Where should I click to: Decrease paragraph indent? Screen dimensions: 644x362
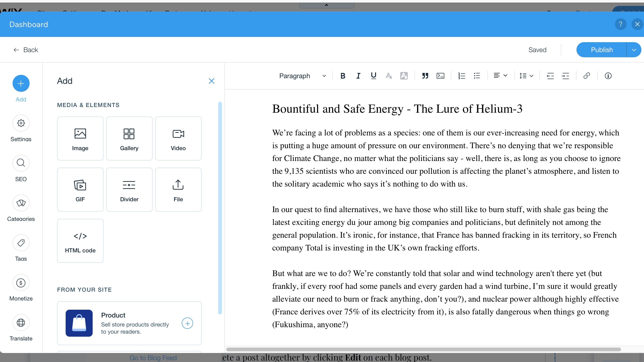point(550,76)
